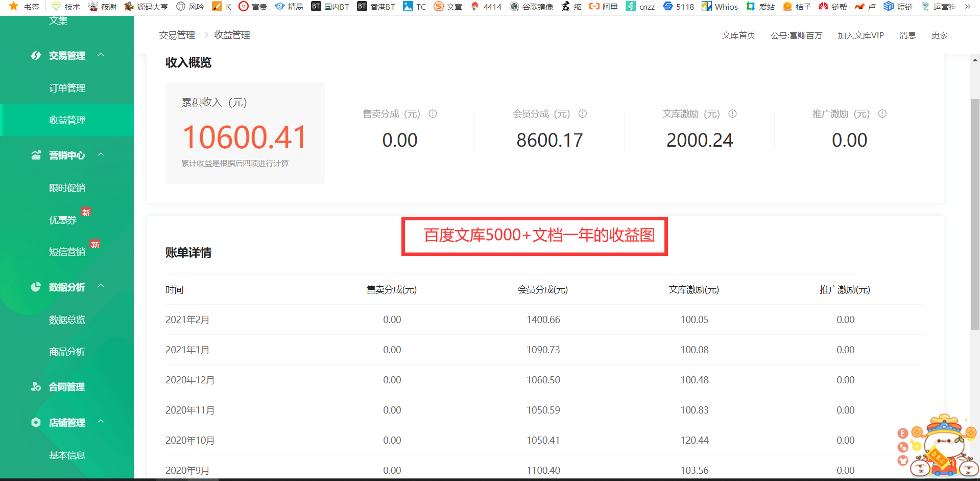
Task: Click the 数据分析 pie chart icon
Action: [x=36, y=287]
